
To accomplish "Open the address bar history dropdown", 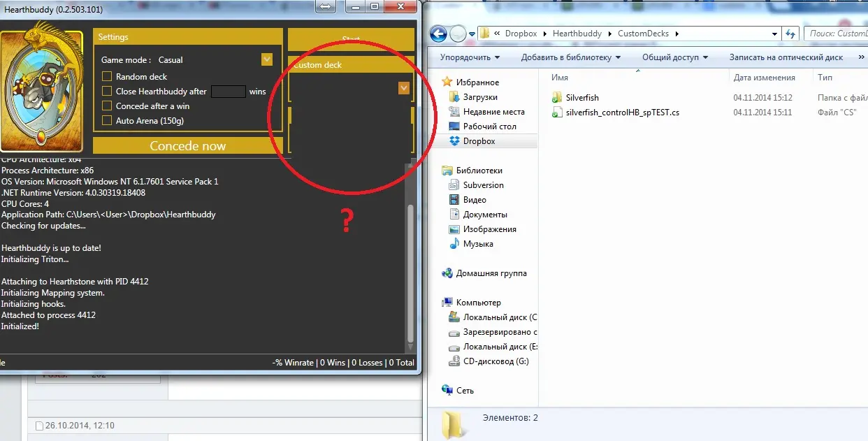I will [x=774, y=34].
